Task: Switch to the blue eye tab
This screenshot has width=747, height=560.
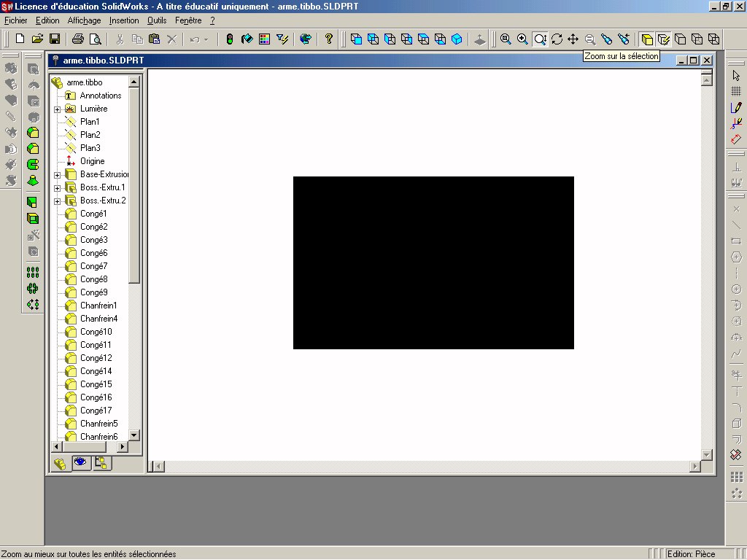Action: coord(80,462)
